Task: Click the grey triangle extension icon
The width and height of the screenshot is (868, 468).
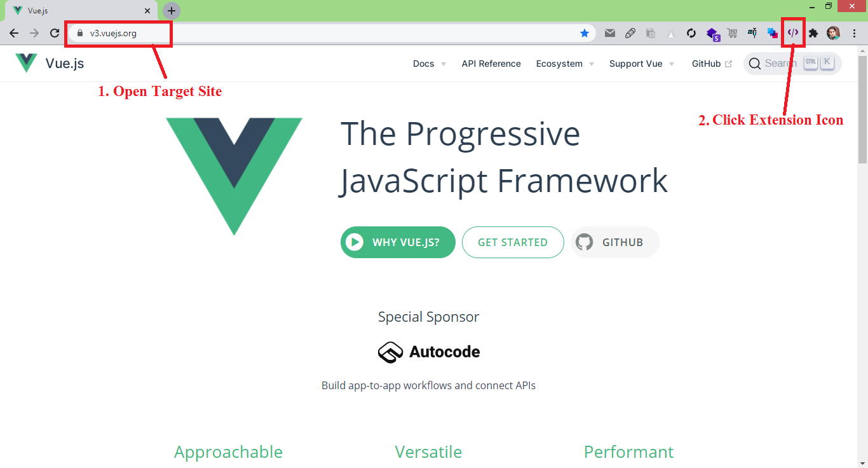Action: (671, 33)
